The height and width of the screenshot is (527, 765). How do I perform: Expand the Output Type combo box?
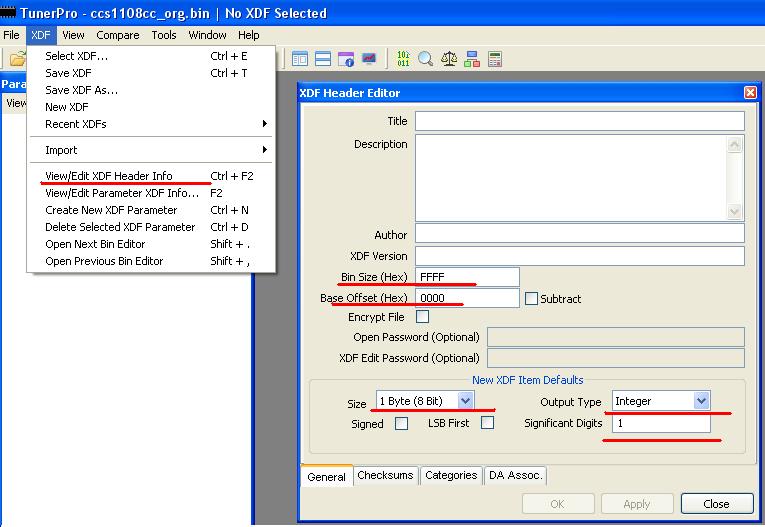coord(701,401)
